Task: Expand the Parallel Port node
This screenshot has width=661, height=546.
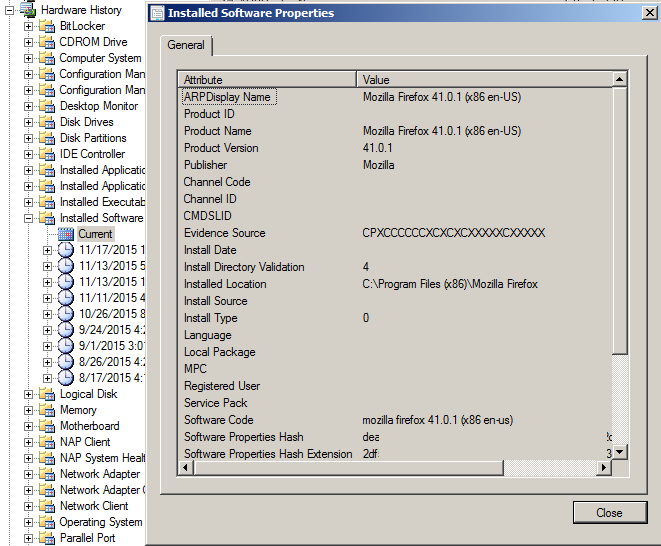Action: pyautogui.click(x=28, y=539)
